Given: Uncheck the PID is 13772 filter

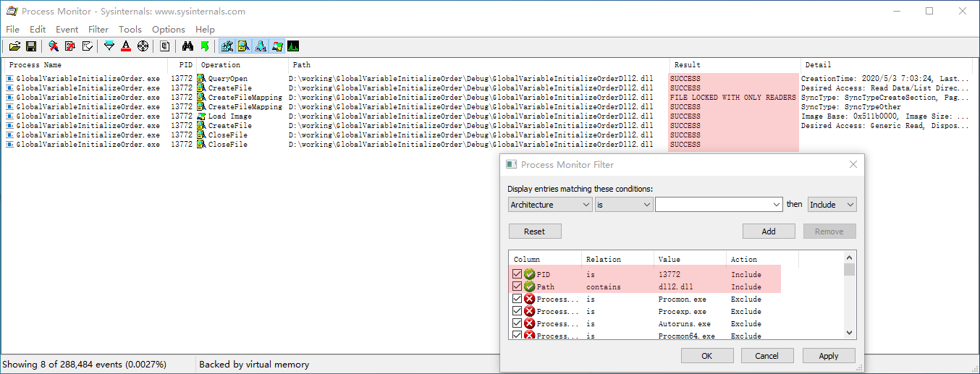Looking at the screenshot, I should 517,274.
